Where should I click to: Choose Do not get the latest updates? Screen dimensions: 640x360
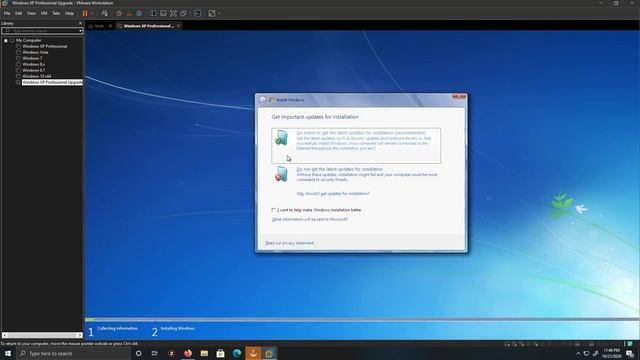(356, 174)
